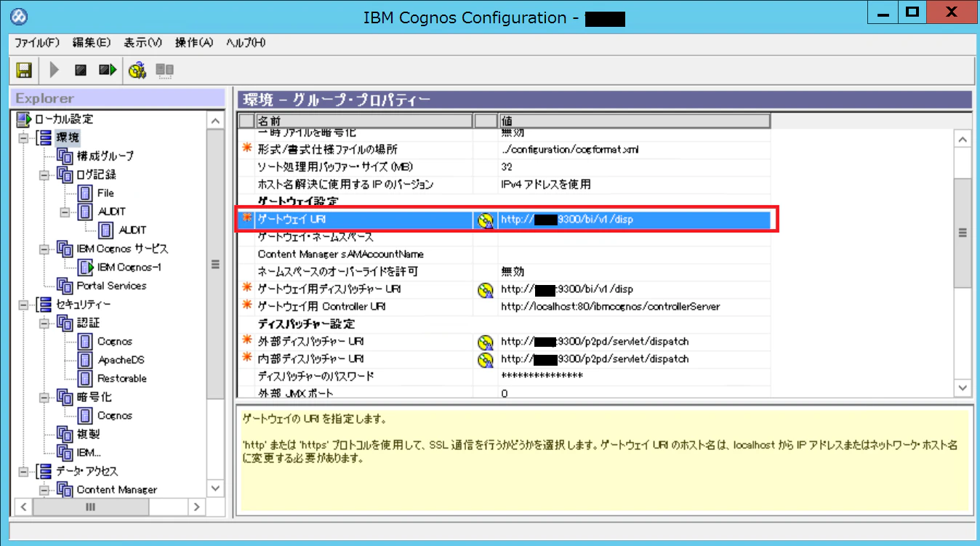Click the ローカル設定 computer icon

24,119
